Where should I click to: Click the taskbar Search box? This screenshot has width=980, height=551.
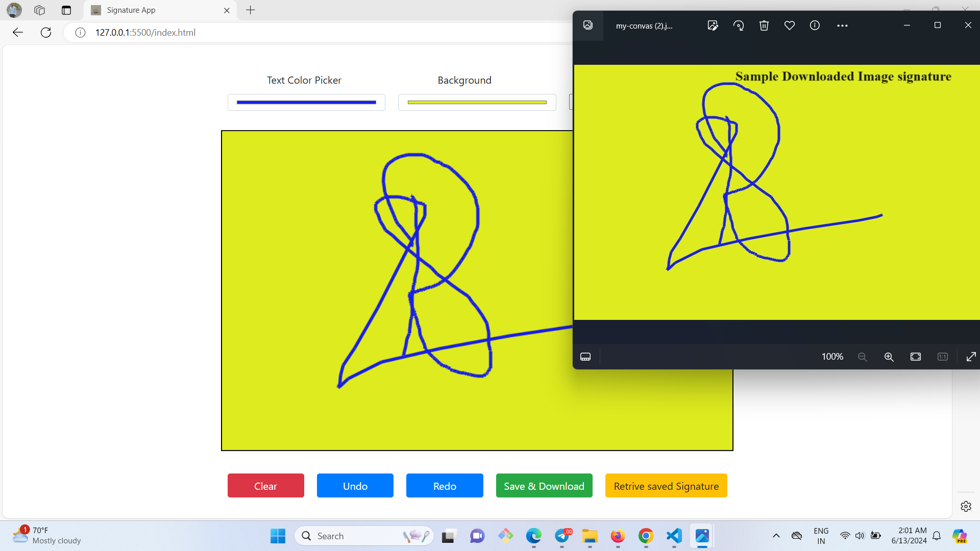coord(364,536)
